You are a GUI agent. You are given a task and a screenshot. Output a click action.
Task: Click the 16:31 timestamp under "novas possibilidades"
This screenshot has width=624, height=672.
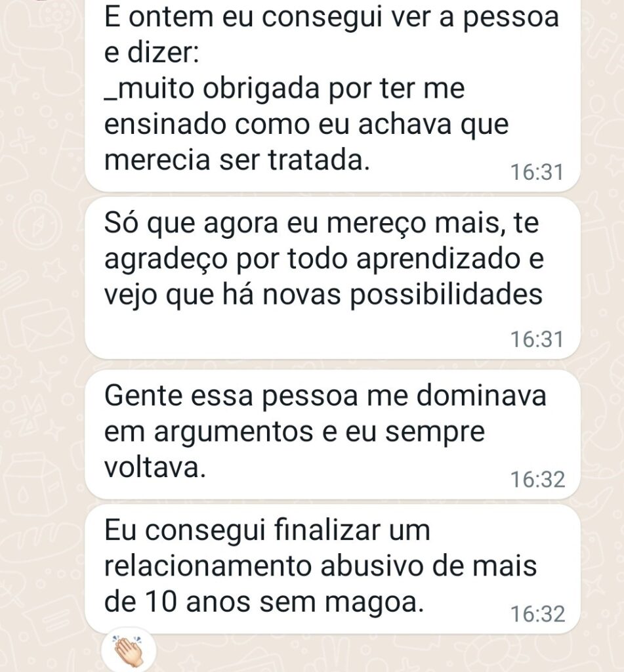536,339
